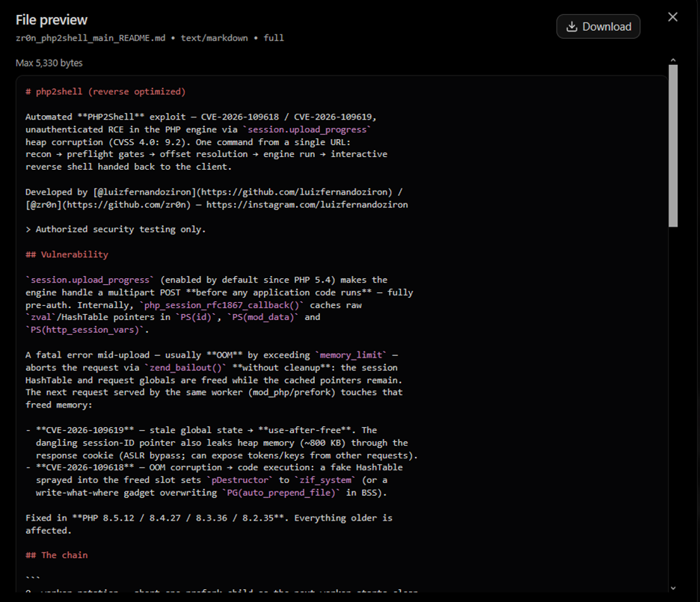Close the File preview dialog
Screen dimensions: 700x602
point(673,17)
